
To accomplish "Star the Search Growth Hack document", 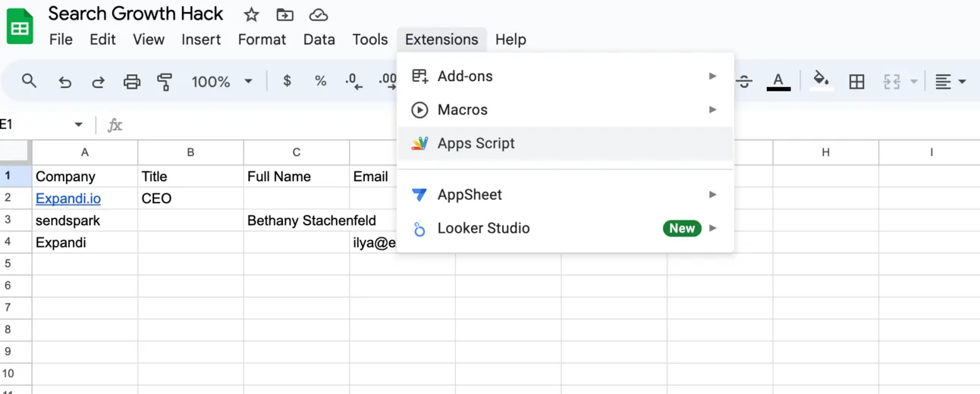I will click(251, 14).
